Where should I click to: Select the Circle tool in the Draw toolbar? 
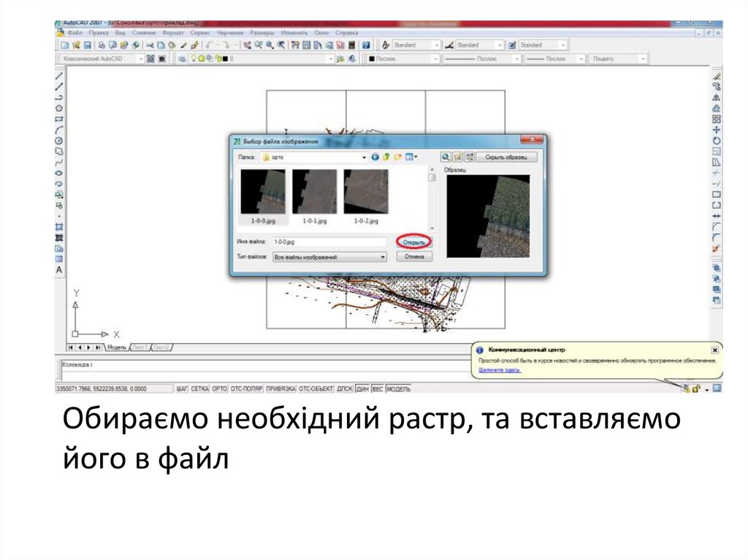59,141
